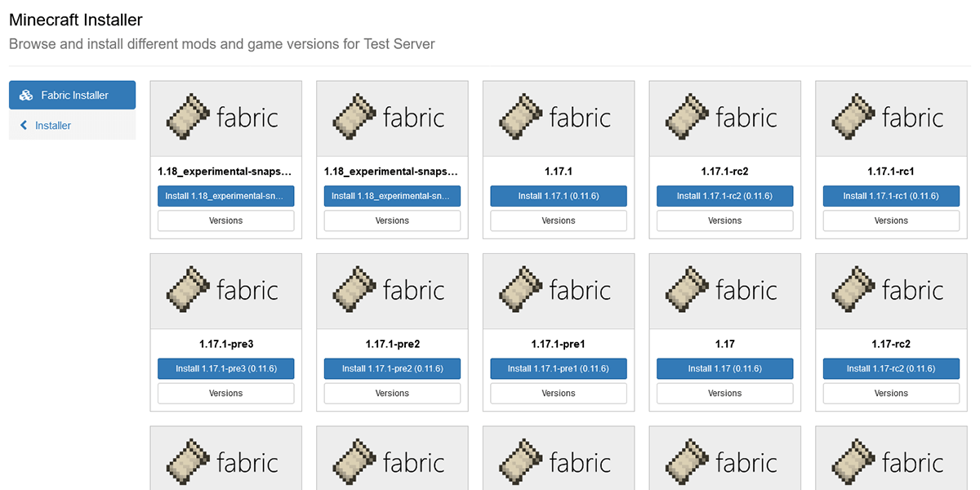Viewport: 980px width, 490px height.
Task: Select the 1.17.1 card title text
Action: pos(559,172)
